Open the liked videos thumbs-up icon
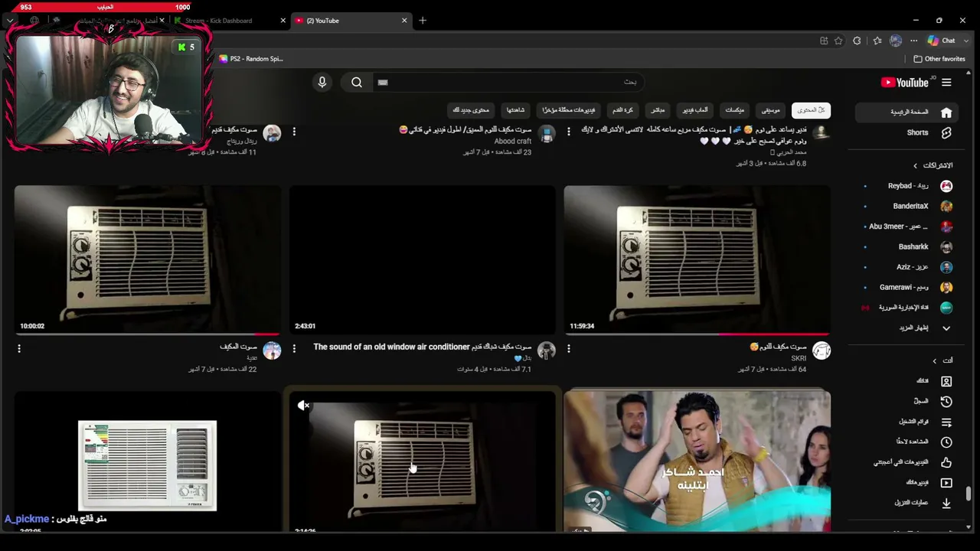Viewport: 980px width, 551px height. click(946, 462)
